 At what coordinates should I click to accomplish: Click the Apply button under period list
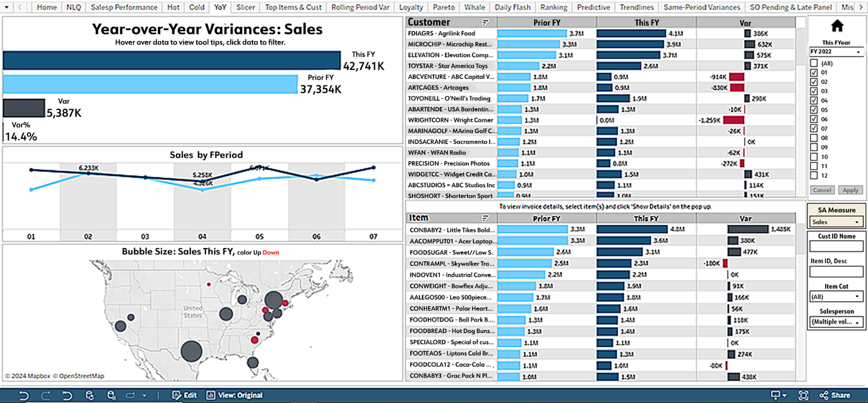point(850,190)
